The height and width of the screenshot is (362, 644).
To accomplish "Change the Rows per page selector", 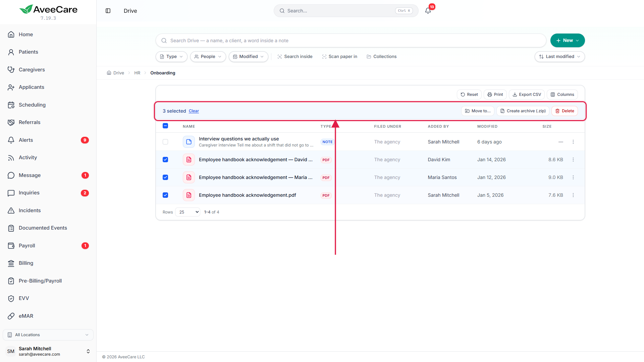I will pos(188,212).
